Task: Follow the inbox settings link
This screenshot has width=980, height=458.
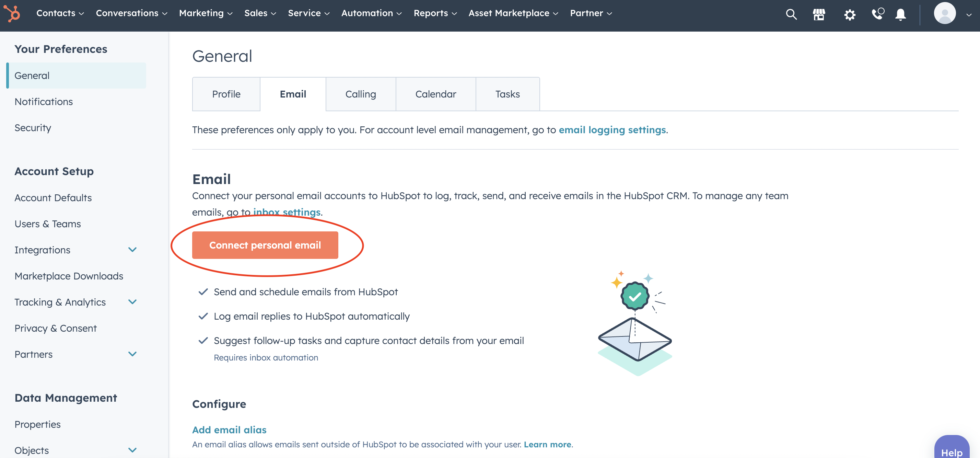Action: pos(287,212)
